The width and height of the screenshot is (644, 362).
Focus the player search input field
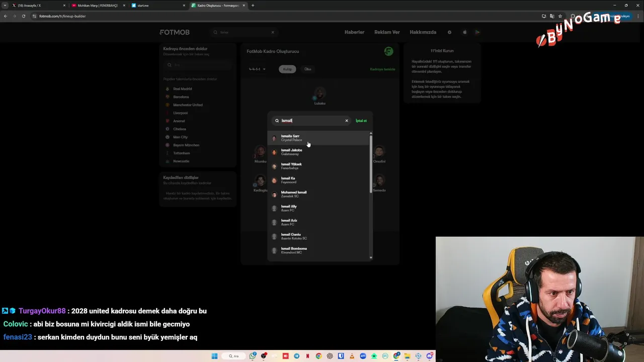click(x=311, y=121)
